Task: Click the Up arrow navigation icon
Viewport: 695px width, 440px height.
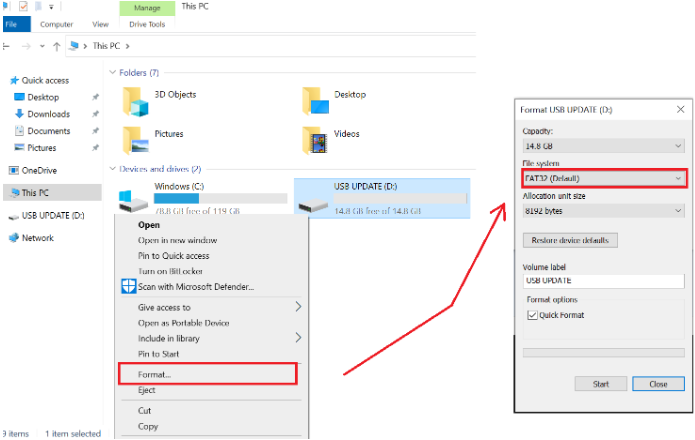Action: click(x=58, y=46)
